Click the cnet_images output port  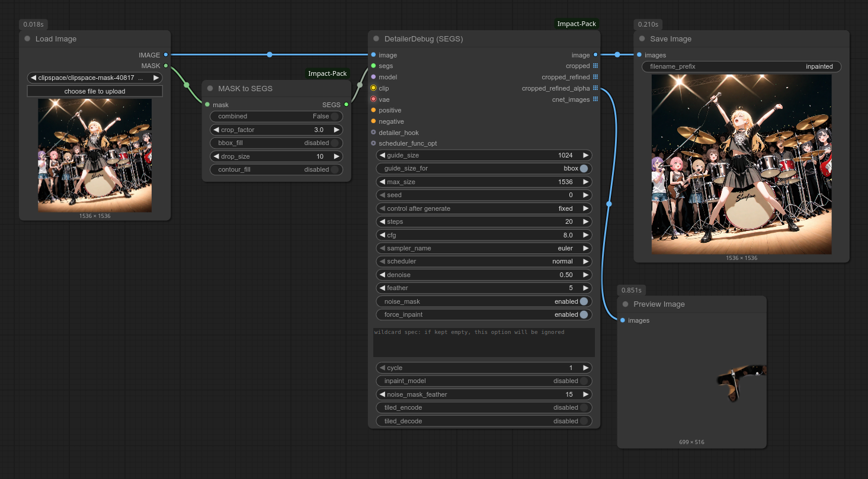(595, 99)
